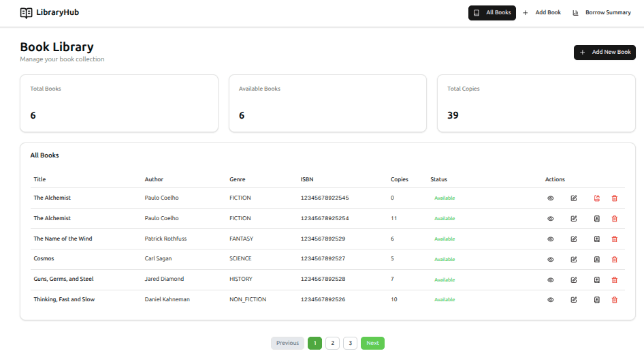Delete The Alchemist with 11 copies

615,219
